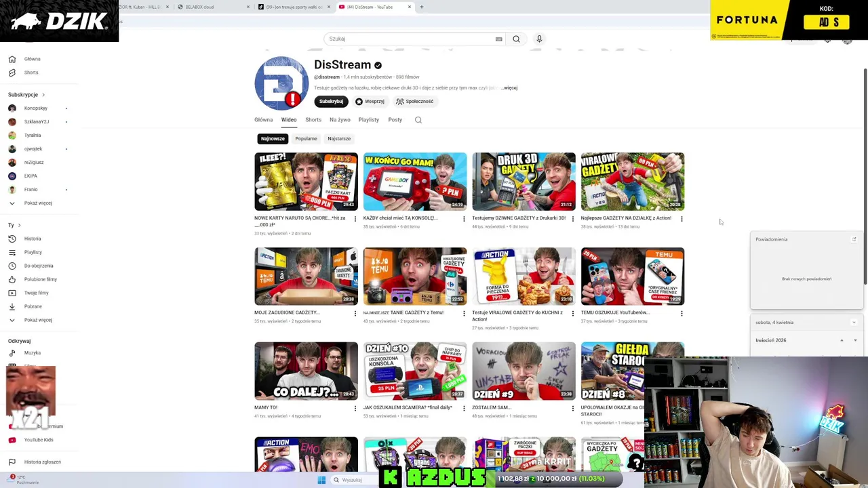The height and width of the screenshot is (488, 868).
Task: Open options for TEMU OSZUKUJE video
Action: pos(682,314)
